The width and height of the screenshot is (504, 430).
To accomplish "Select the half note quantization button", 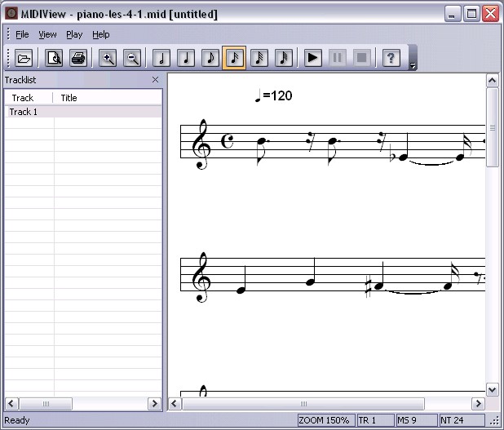I will click(x=161, y=58).
